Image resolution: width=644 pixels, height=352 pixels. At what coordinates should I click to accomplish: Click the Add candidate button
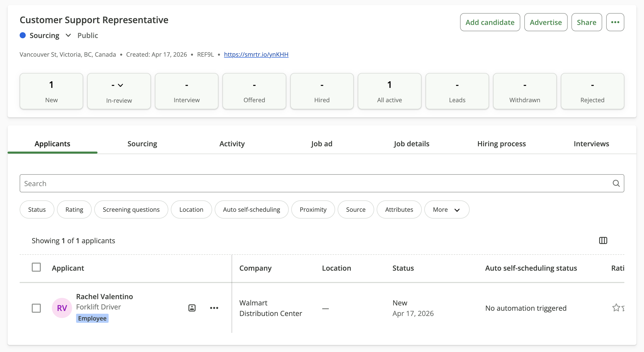[490, 22]
